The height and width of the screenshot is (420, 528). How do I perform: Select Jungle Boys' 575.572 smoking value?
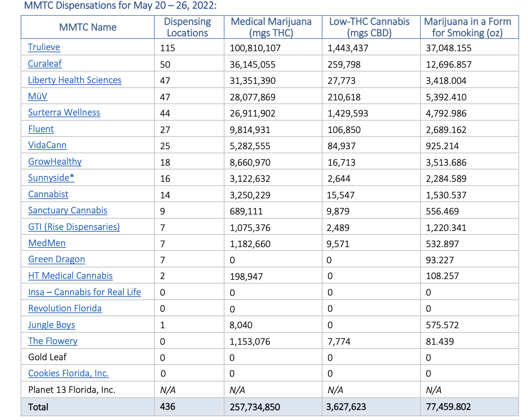click(x=442, y=325)
